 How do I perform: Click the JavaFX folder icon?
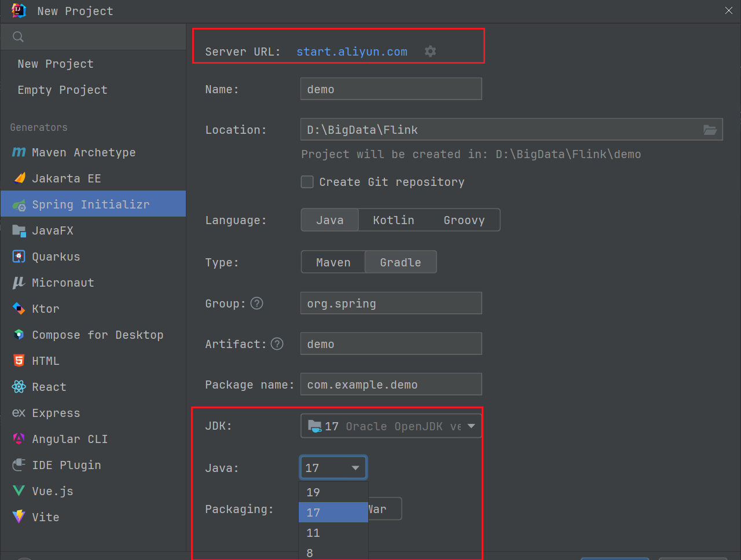(x=19, y=230)
